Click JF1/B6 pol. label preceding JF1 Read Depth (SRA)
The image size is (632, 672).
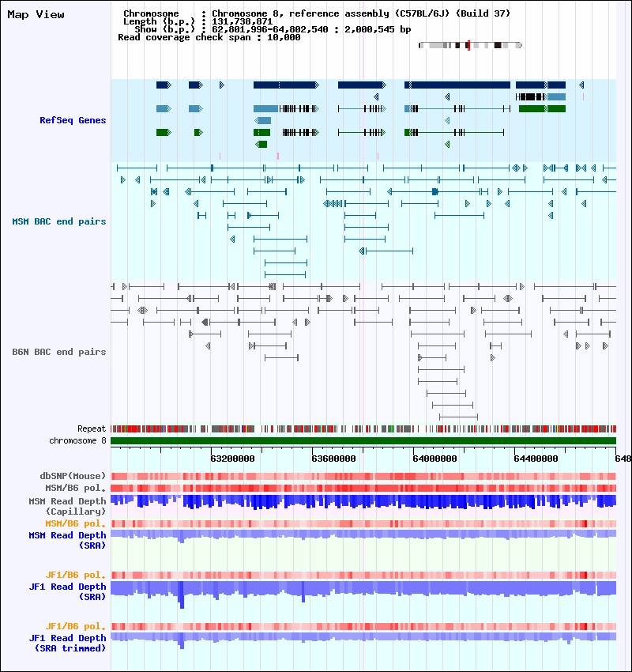75,575
